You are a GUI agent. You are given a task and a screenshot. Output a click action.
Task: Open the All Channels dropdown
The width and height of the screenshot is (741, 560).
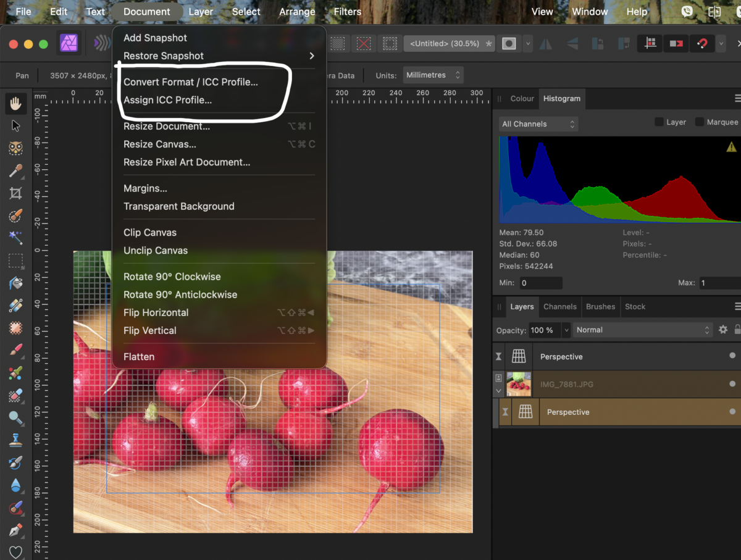(x=538, y=124)
